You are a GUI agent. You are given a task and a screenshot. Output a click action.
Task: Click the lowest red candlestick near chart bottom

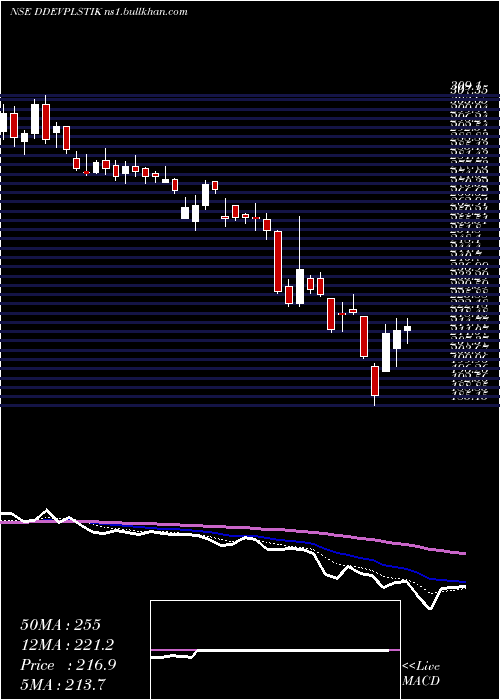[375, 381]
